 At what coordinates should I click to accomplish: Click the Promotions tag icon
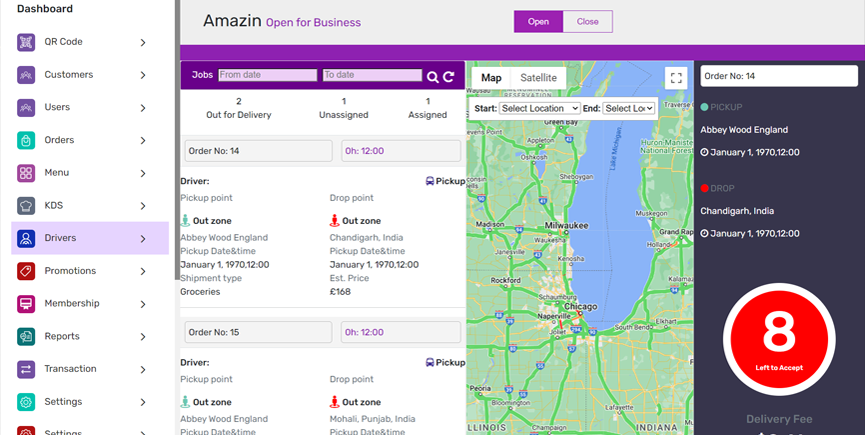point(26,271)
